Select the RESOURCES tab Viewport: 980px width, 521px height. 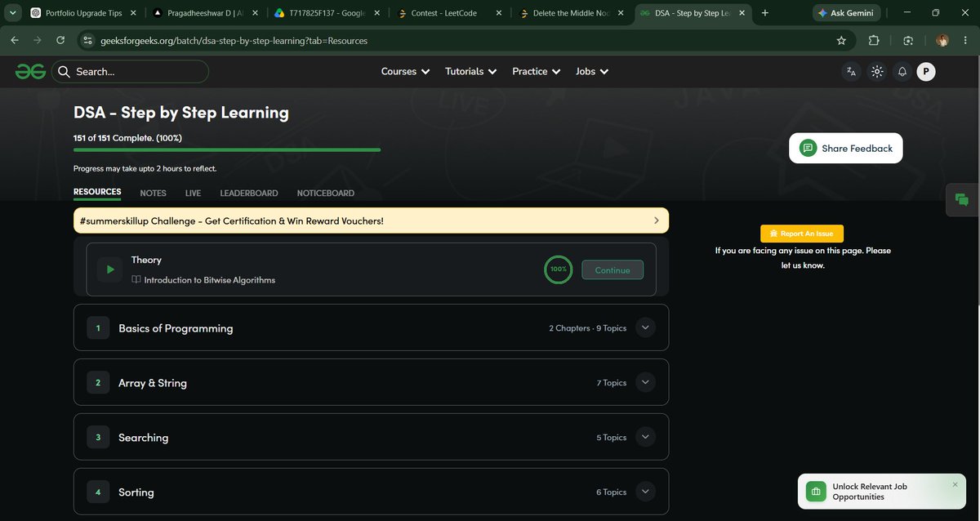click(97, 193)
